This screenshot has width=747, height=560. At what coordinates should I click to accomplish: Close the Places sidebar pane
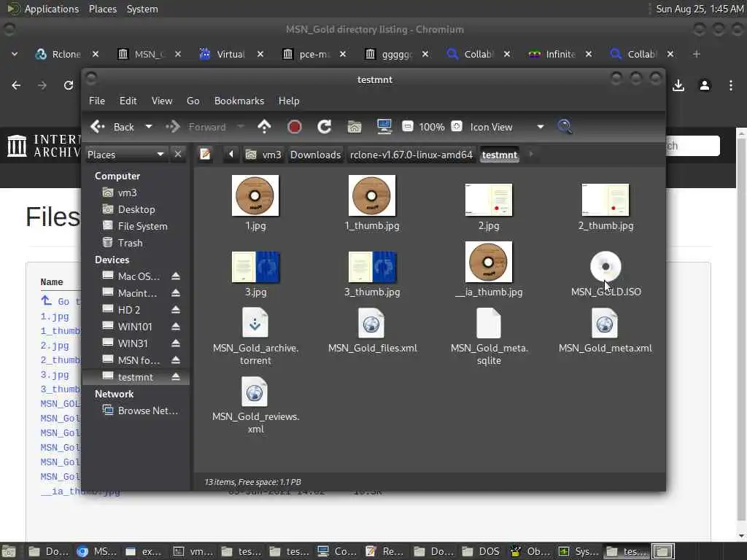coord(178,155)
